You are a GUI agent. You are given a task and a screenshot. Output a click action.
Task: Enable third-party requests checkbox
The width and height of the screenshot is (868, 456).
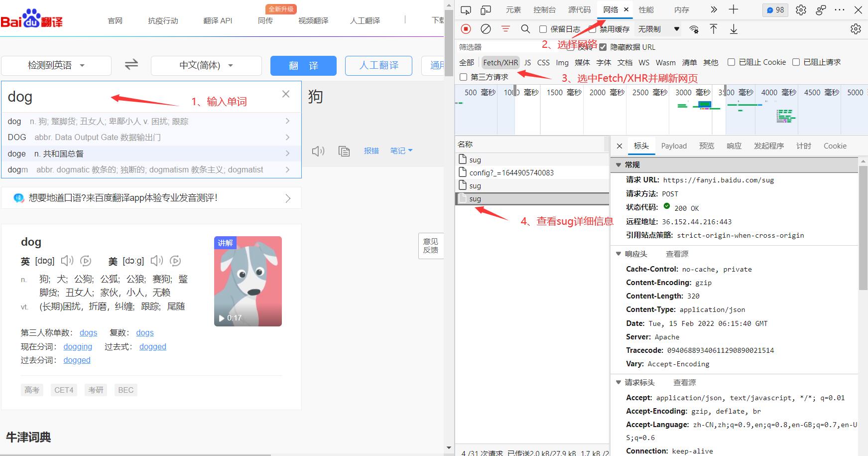click(464, 77)
